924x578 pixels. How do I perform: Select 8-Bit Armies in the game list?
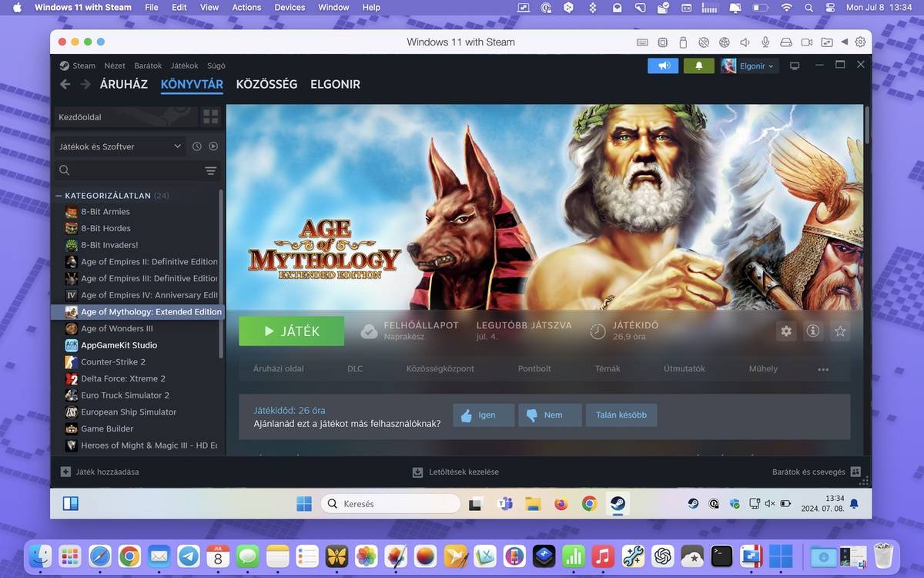tap(105, 212)
